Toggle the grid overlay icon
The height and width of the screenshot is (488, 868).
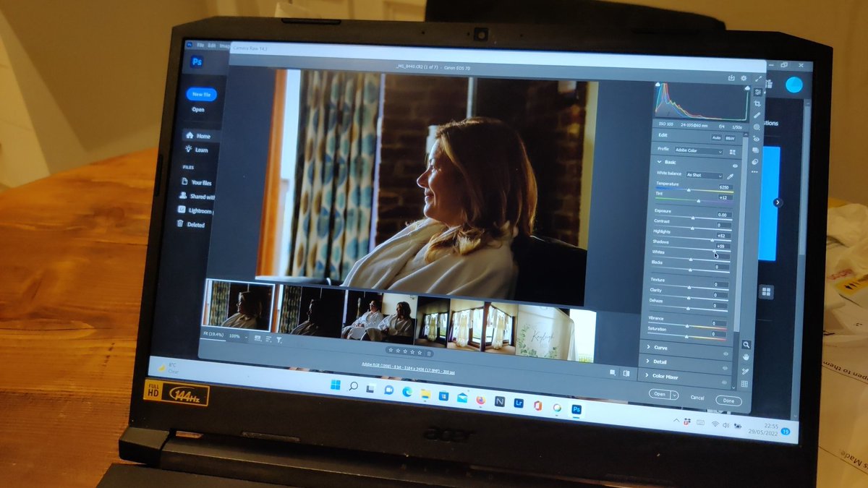pos(744,384)
